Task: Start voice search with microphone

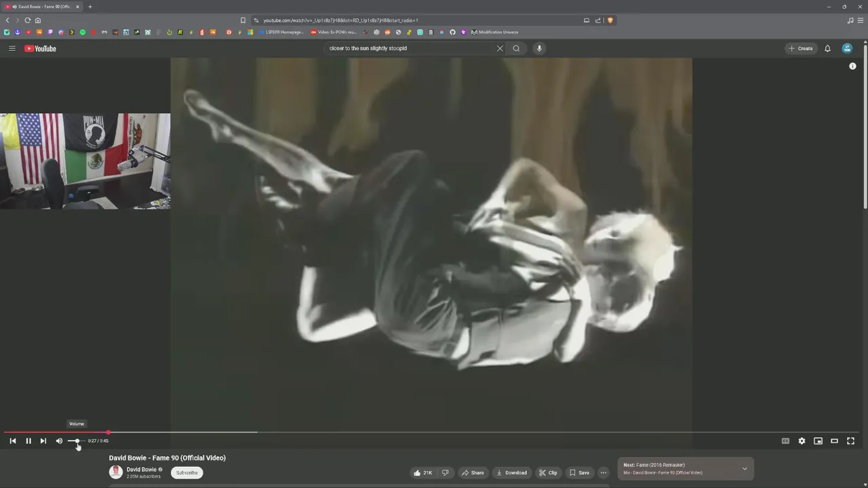Action: click(539, 48)
